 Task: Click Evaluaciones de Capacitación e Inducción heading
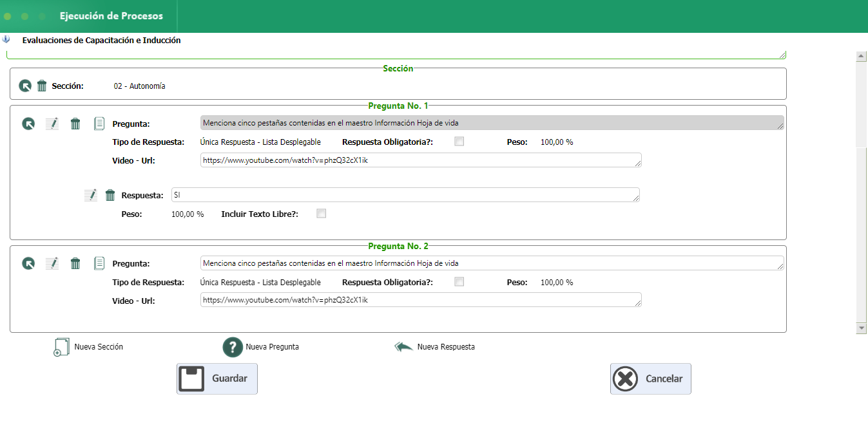tap(101, 40)
